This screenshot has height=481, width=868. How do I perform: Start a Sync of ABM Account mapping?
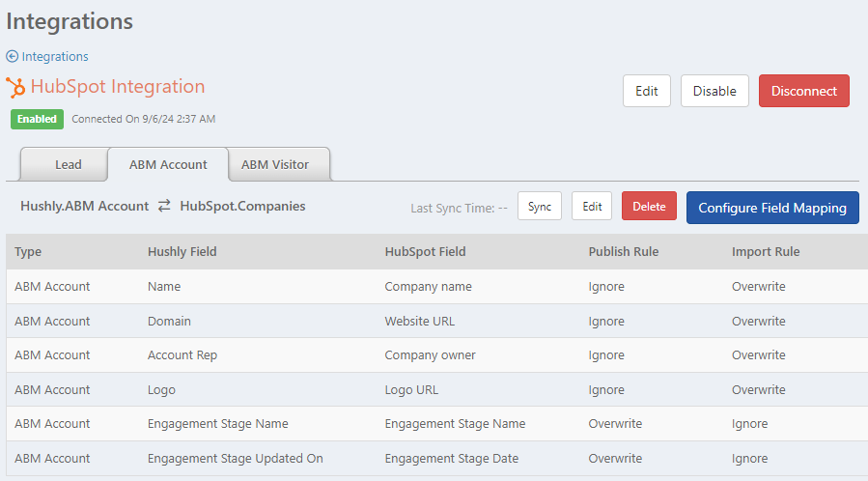[x=540, y=206]
